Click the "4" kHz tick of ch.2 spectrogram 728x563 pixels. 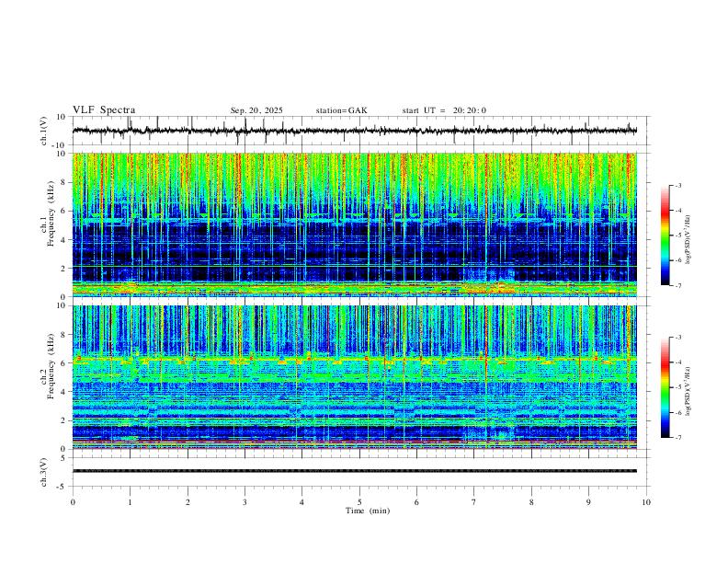64,392
